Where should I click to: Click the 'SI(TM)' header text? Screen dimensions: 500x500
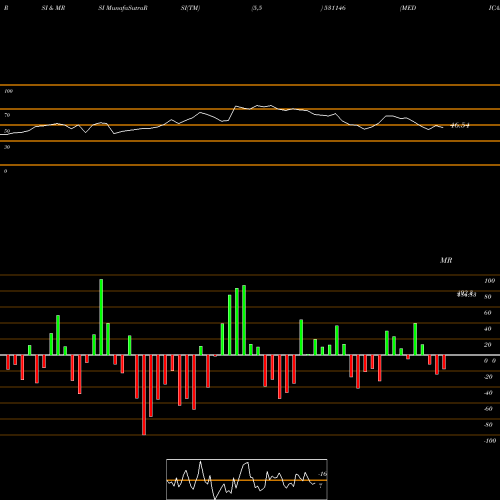pyautogui.click(x=190, y=8)
